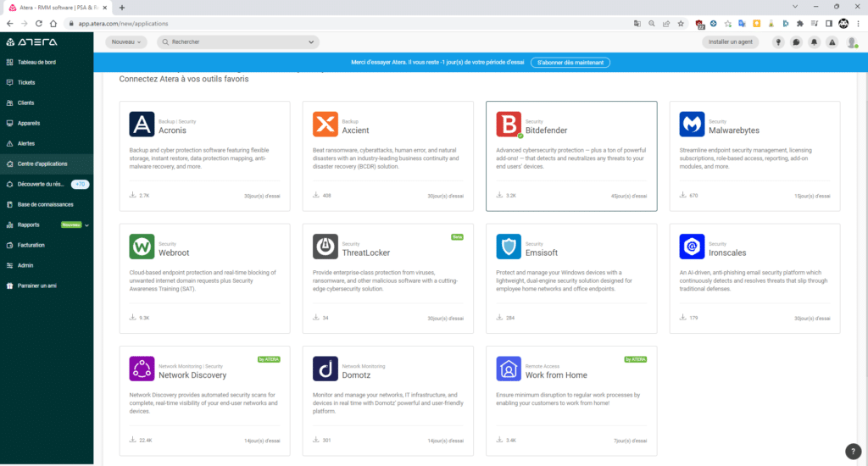Open the Emsisoft card title
Screen dimensions: 868x466
click(542, 253)
